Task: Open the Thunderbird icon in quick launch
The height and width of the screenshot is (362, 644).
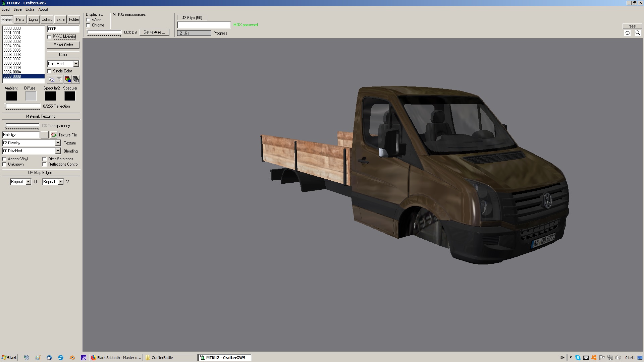Action: [x=49, y=358]
